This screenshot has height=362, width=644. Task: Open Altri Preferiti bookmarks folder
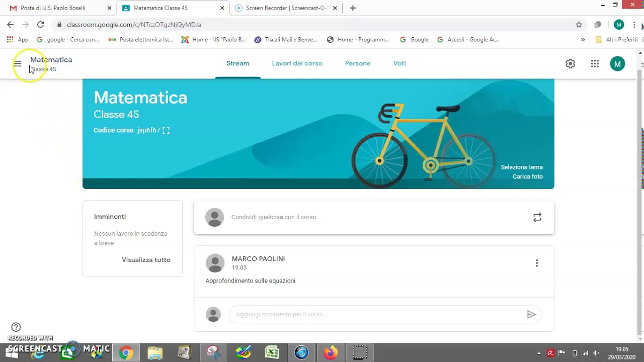coord(616,40)
